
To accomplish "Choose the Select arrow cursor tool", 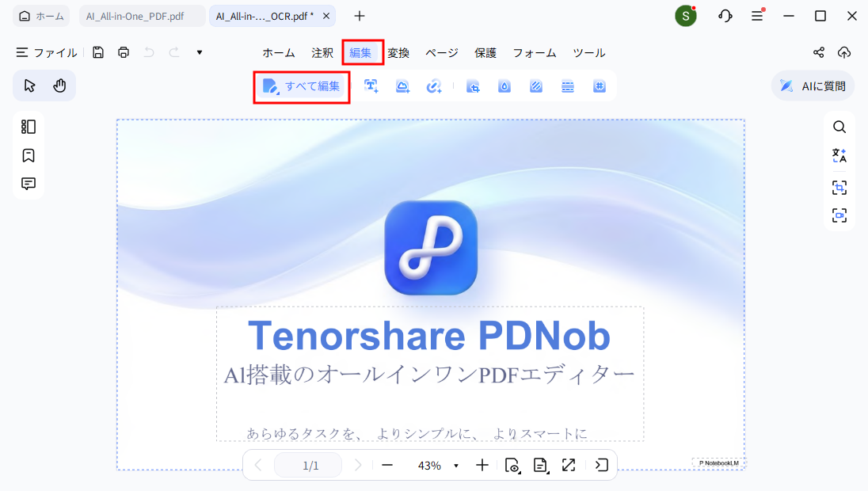I will coord(29,86).
